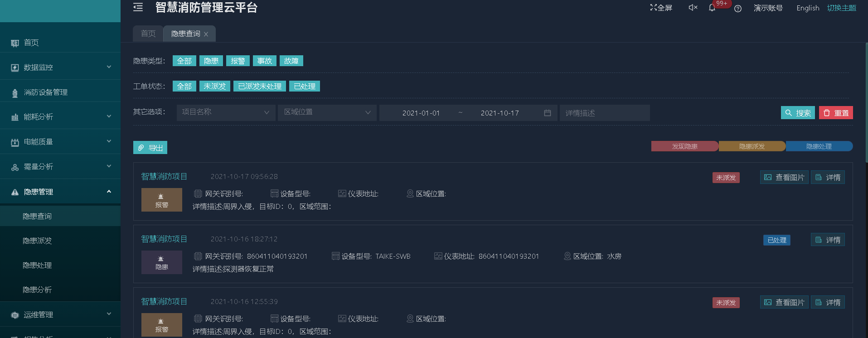Open 隐患派发 in the sidebar submenu
The image size is (868, 338).
(37, 241)
